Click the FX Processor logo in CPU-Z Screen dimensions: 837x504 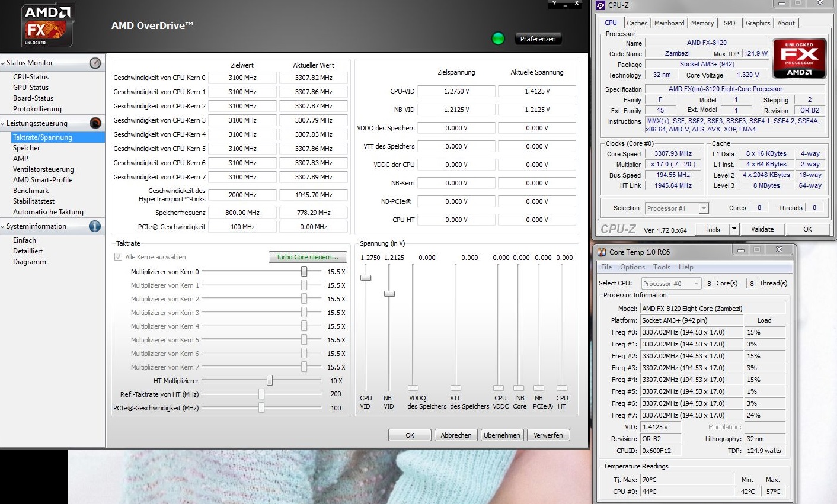[x=799, y=58]
